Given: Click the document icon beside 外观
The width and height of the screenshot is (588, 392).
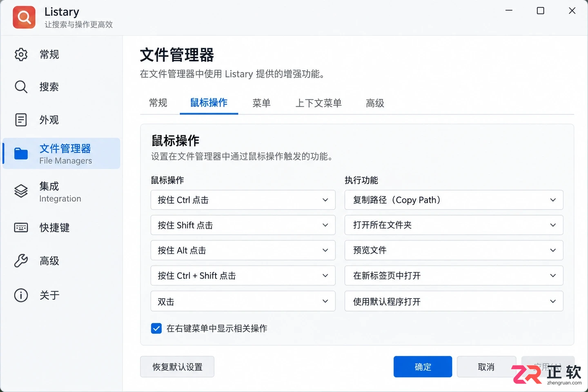Looking at the screenshot, I should click(21, 120).
